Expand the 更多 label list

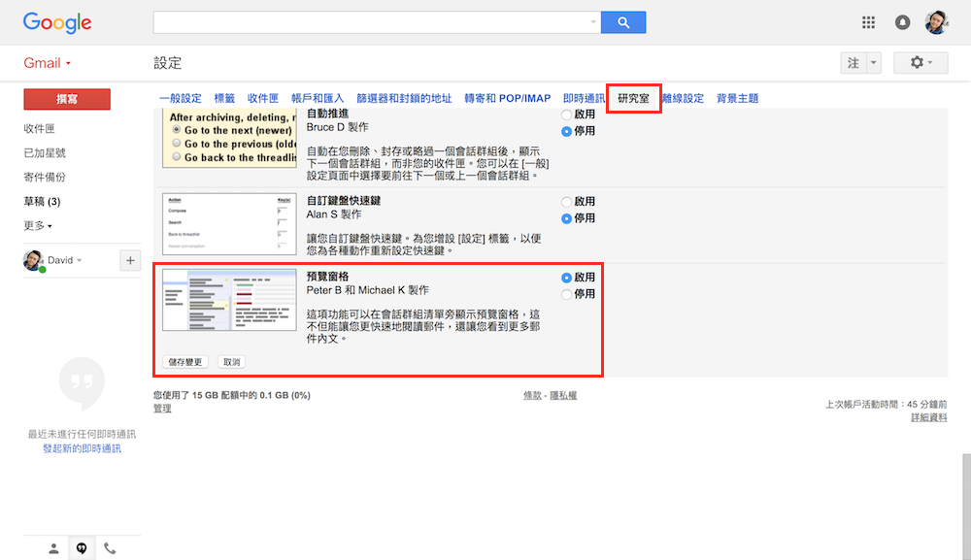tap(38, 225)
